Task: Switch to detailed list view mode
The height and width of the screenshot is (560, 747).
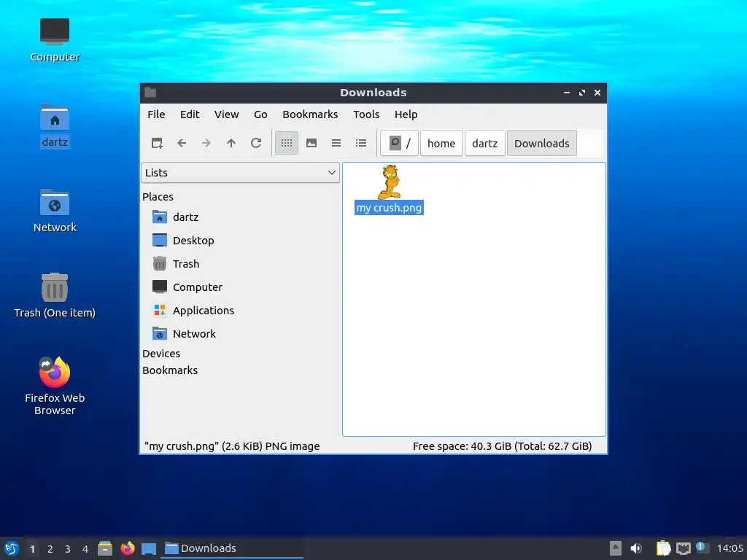Action: pyautogui.click(x=361, y=143)
